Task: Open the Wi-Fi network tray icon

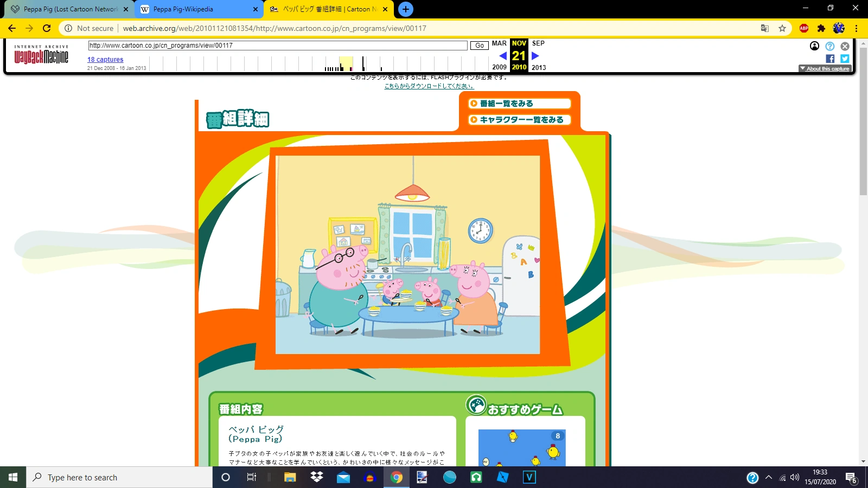Action: [782, 478]
